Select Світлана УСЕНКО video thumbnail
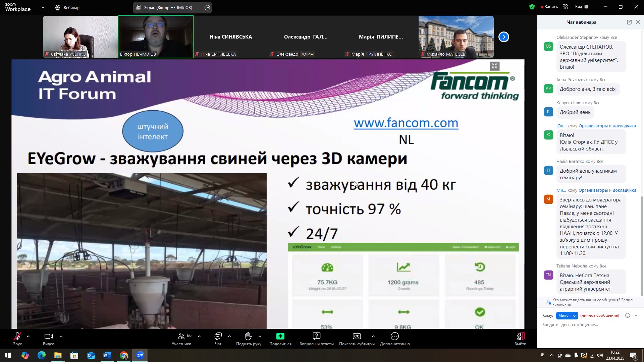This screenshot has width=644, height=362. point(80,37)
